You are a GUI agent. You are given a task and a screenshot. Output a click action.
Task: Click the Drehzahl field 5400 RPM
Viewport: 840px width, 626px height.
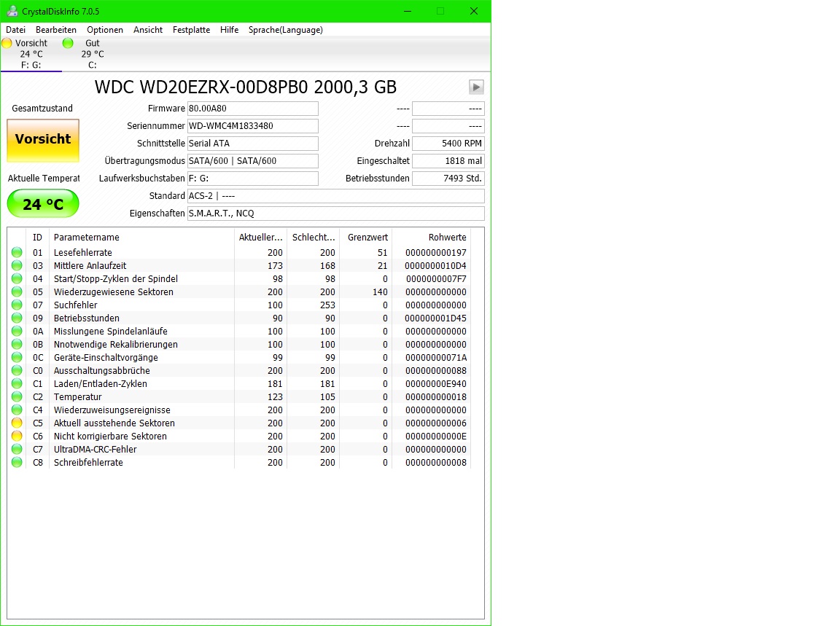pyautogui.click(x=448, y=144)
